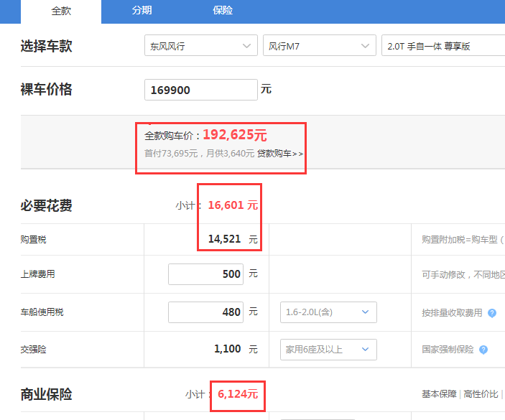Click the 交强险 amount 1,100
This screenshot has width=505, height=420.
[228, 349]
